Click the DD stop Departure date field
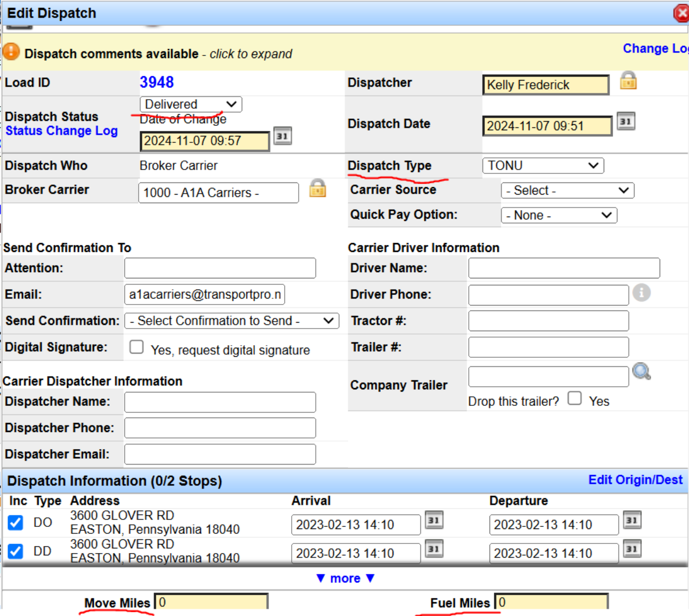This screenshot has width=689, height=616. click(554, 554)
